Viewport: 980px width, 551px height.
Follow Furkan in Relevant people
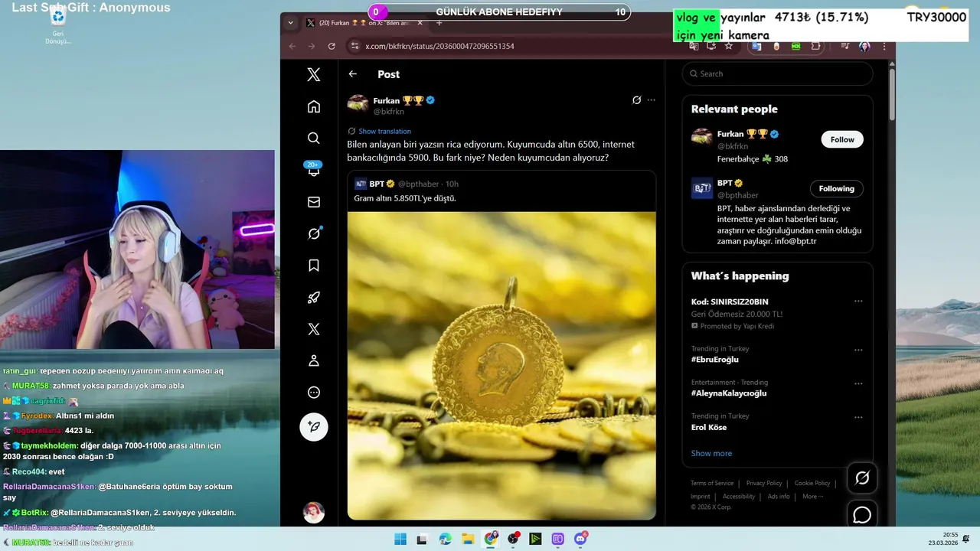click(842, 139)
